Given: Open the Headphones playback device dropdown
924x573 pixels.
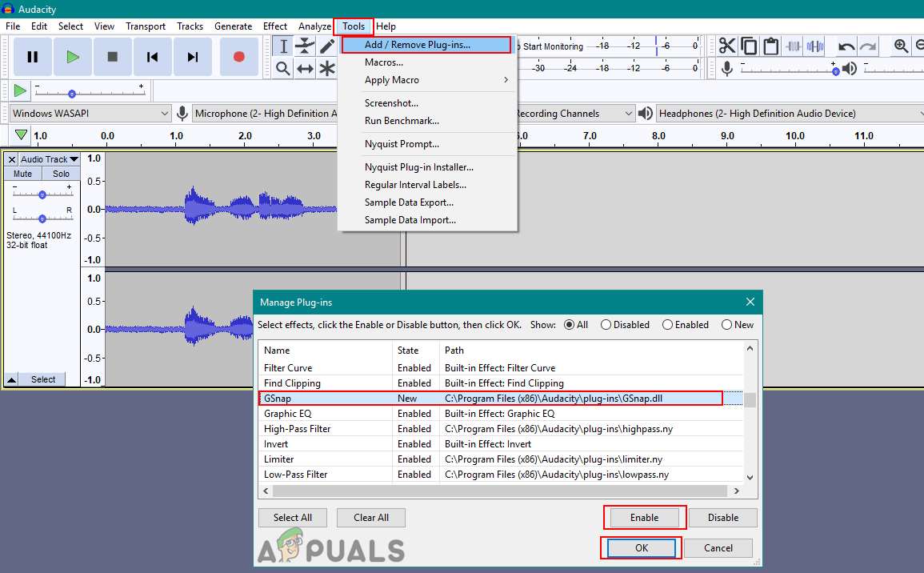Looking at the screenshot, I should point(790,113).
